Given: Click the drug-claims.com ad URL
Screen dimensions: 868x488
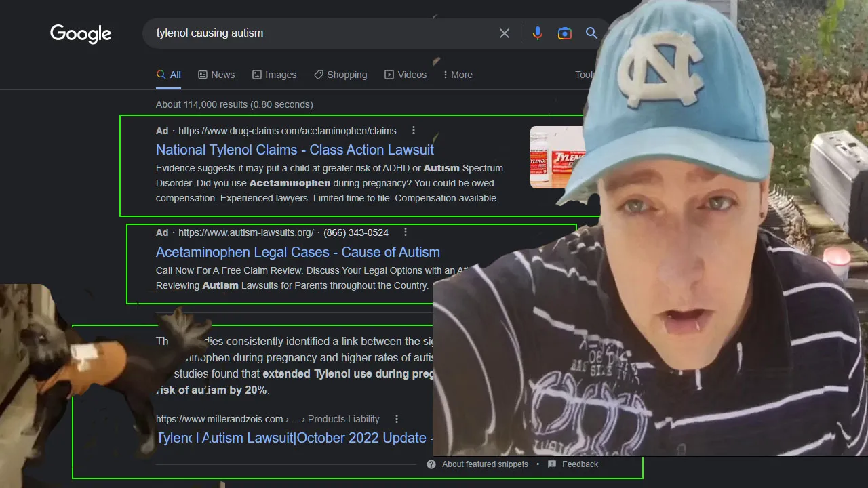Looking at the screenshot, I should [x=288, y=131].
